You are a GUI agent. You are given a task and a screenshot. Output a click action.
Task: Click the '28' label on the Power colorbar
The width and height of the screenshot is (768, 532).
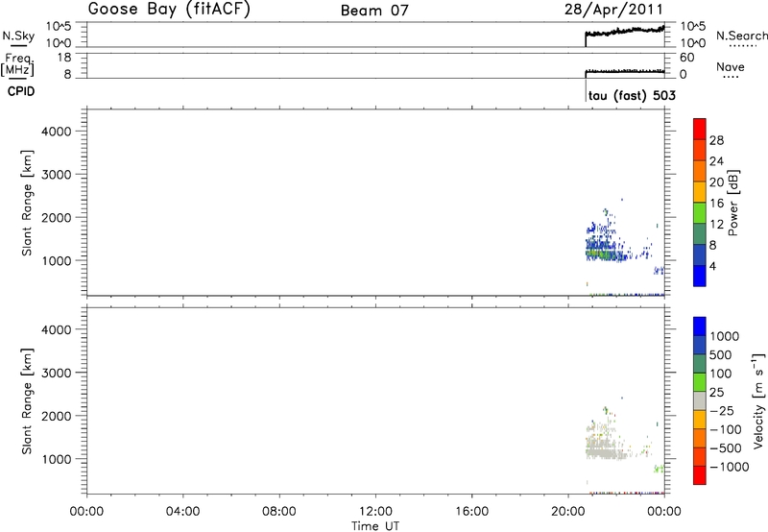click(716, 140)
